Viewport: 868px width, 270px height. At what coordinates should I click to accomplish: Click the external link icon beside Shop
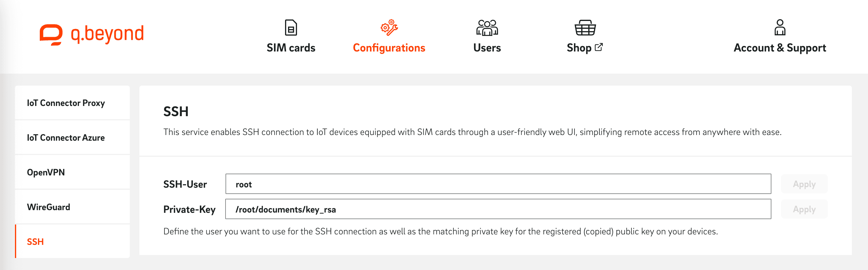[599, 47]
